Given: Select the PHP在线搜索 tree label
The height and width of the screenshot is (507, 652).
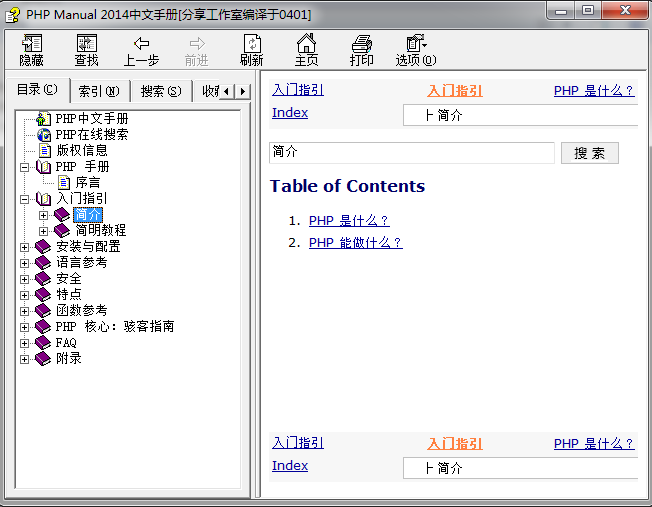Looking at the screenshot, I should click(92, 135).
